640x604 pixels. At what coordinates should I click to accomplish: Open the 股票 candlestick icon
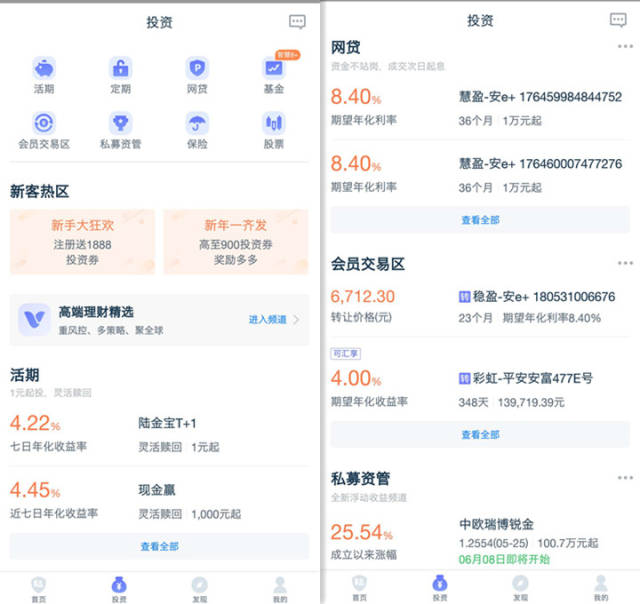tap(274, 123)
